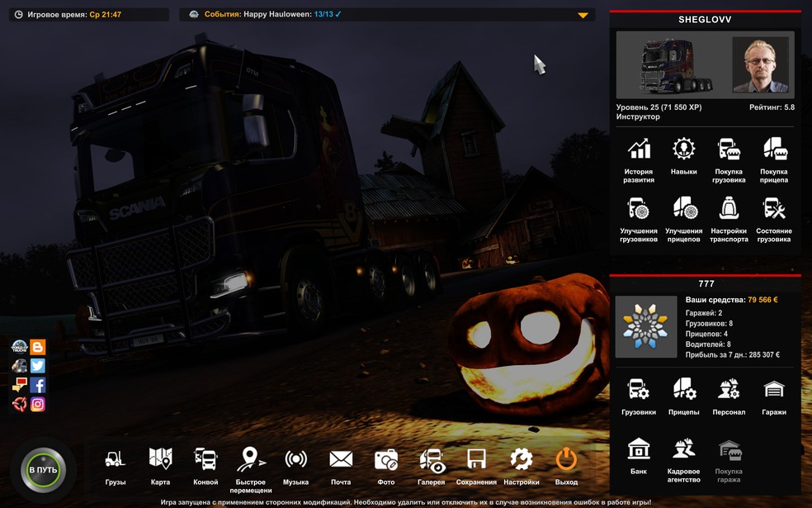Viewport: 812px width, 508px height.
Task: Open the Почта mail inbox
Action: point(341,459)
